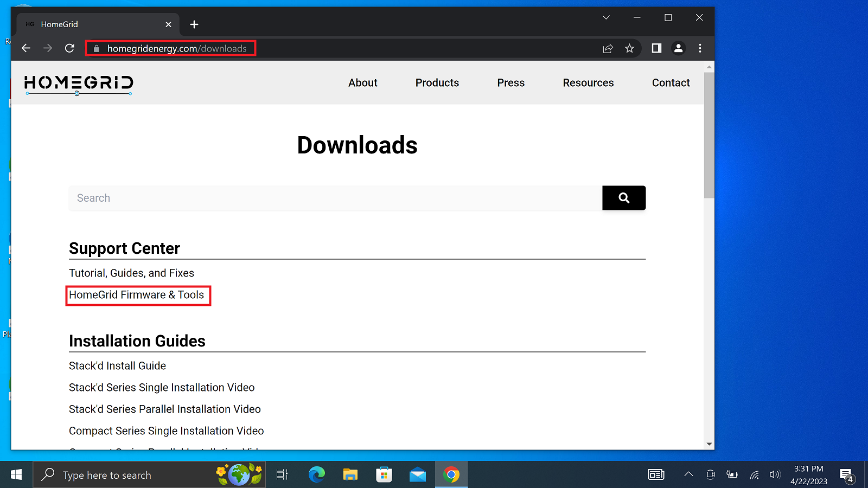The image size is (868, 488).
Task: Open Chrome three-dot menu
Action: coord(700,48)
